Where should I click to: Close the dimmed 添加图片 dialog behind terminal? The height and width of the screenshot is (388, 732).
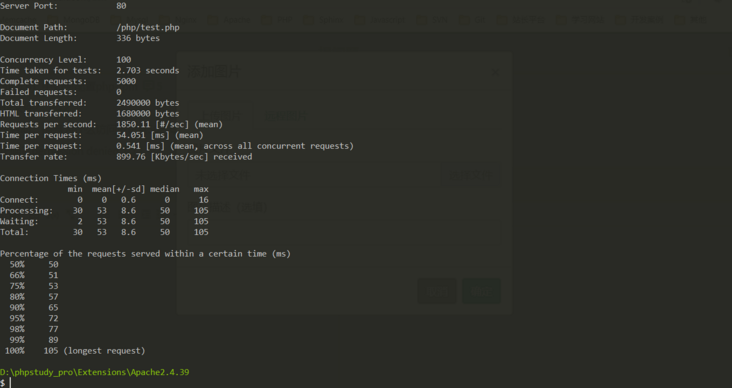(495, 72)
